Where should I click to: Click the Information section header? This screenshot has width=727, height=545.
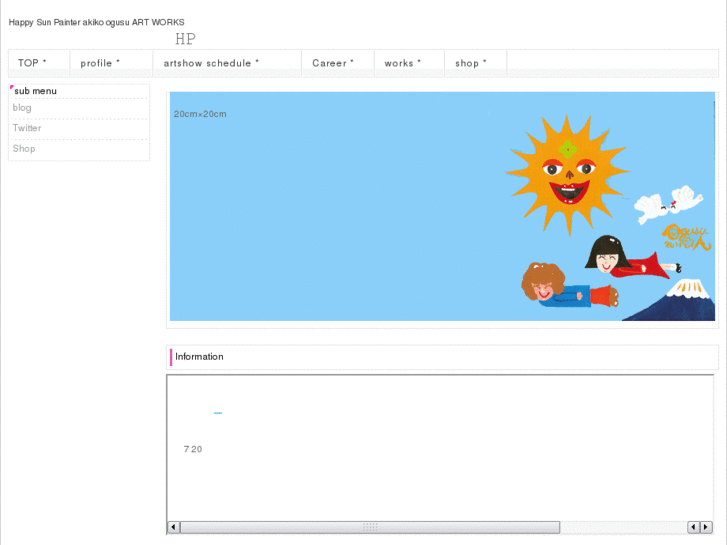(x=199, y=357)
